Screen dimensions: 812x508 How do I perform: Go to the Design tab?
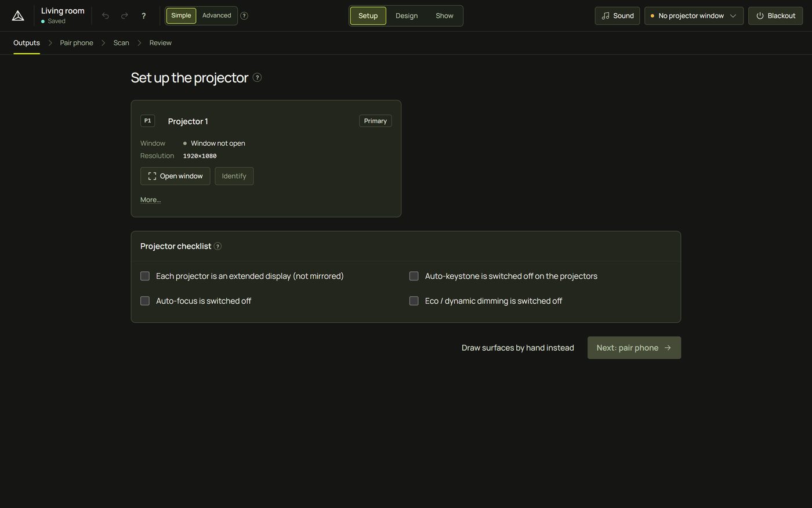coord(407,16)
